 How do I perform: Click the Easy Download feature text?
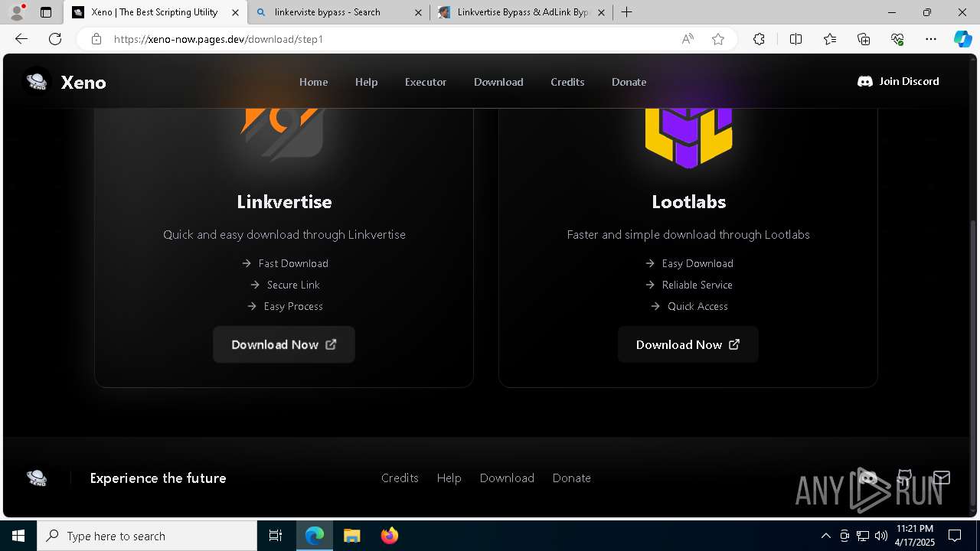[697, 263]
